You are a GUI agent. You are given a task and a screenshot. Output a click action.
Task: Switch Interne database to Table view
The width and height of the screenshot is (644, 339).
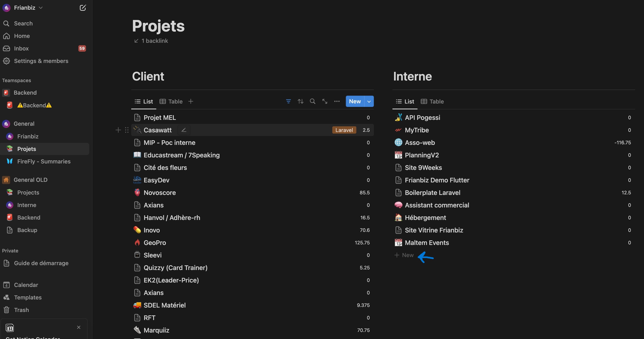coord(432,101)
